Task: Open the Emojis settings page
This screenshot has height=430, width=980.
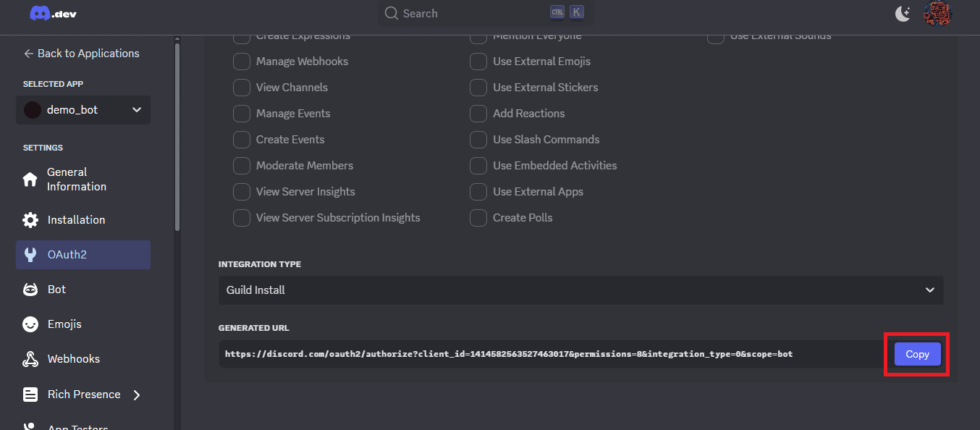Action: tap(83, 324)
